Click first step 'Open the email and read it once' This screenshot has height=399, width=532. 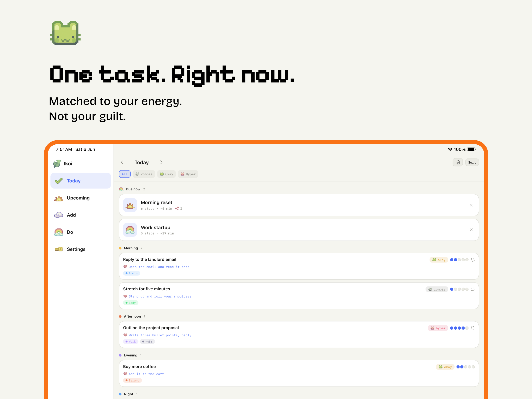point(159,267)
